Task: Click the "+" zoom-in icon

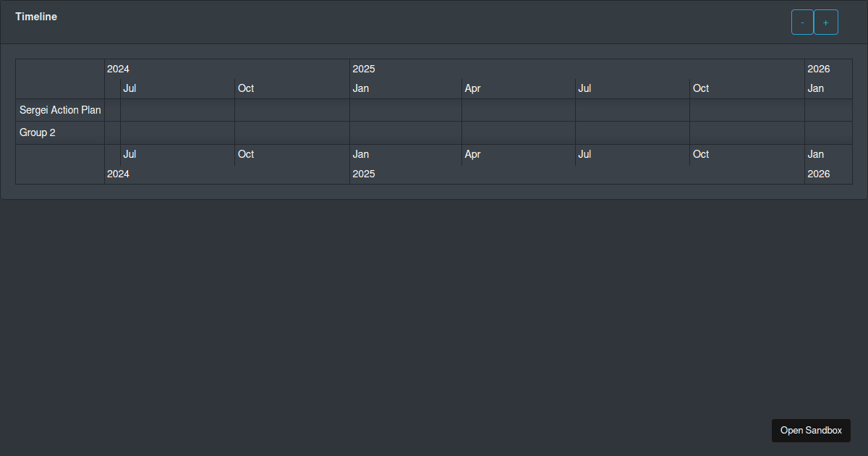Action: point(825,22)
